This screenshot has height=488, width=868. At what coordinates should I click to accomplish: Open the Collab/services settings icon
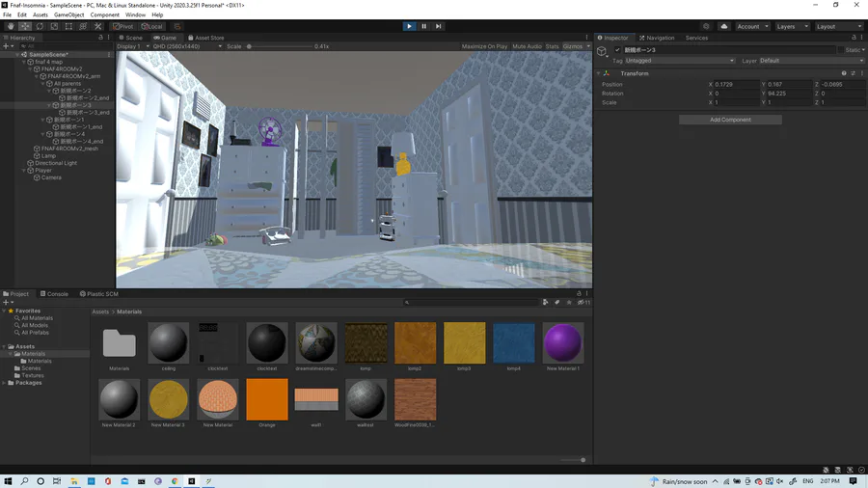(x=706, y=26)
